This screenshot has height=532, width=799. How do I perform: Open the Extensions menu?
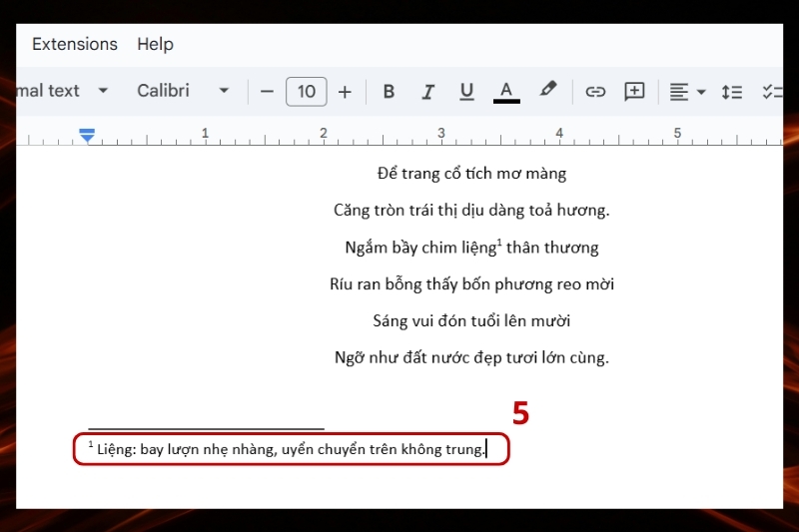(74, 44)
